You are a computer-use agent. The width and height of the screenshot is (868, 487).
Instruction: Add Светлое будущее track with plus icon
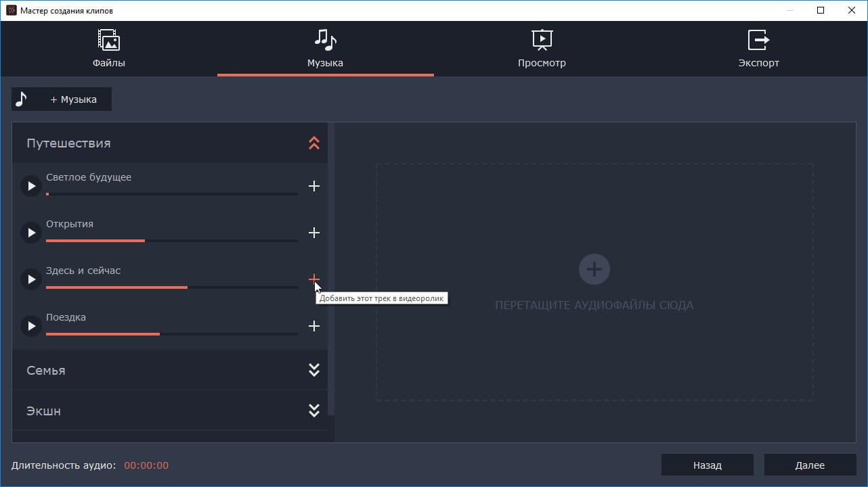314,186
